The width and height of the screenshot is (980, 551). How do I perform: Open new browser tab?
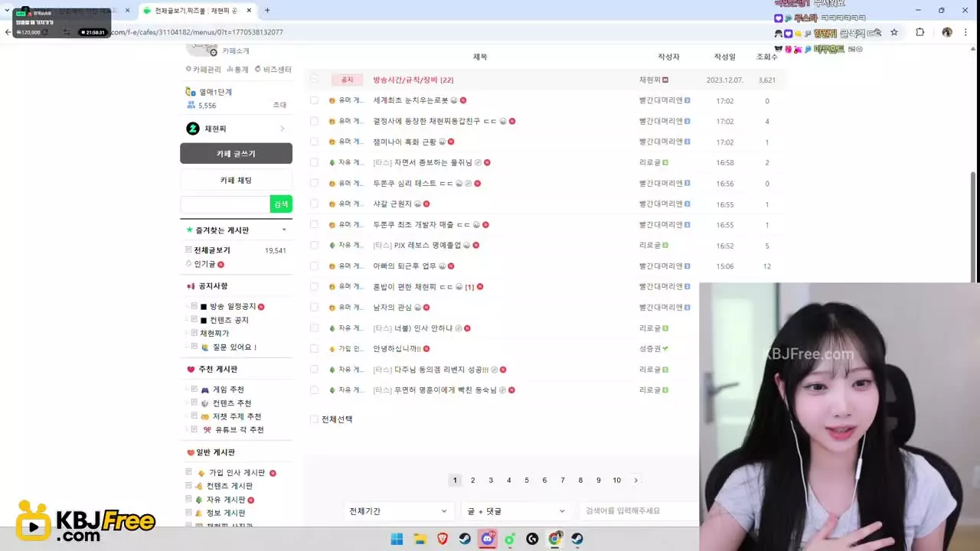click(x=266, y=10)
